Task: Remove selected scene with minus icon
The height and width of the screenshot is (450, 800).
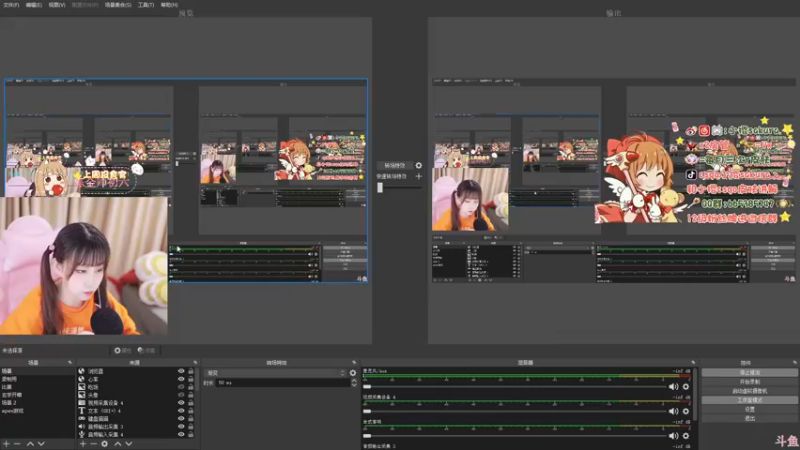Action: click(17, 444)
